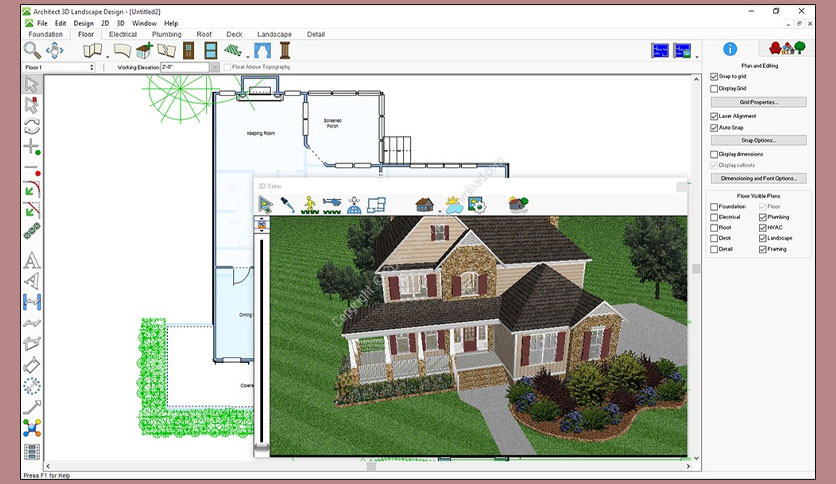Click the aerial globe view icon
This screenshot has height=484, width=836.
354,205
